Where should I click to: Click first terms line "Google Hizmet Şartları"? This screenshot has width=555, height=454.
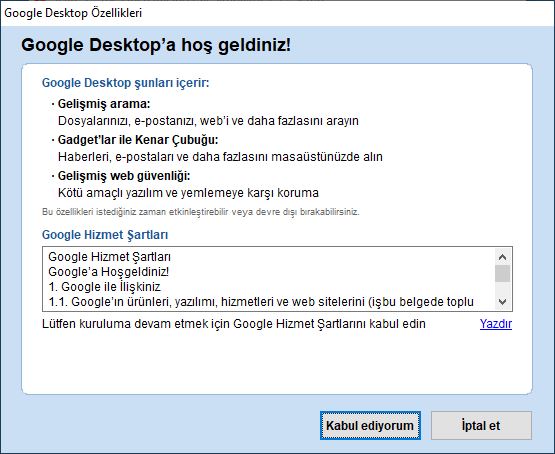(x=109, y=257)
